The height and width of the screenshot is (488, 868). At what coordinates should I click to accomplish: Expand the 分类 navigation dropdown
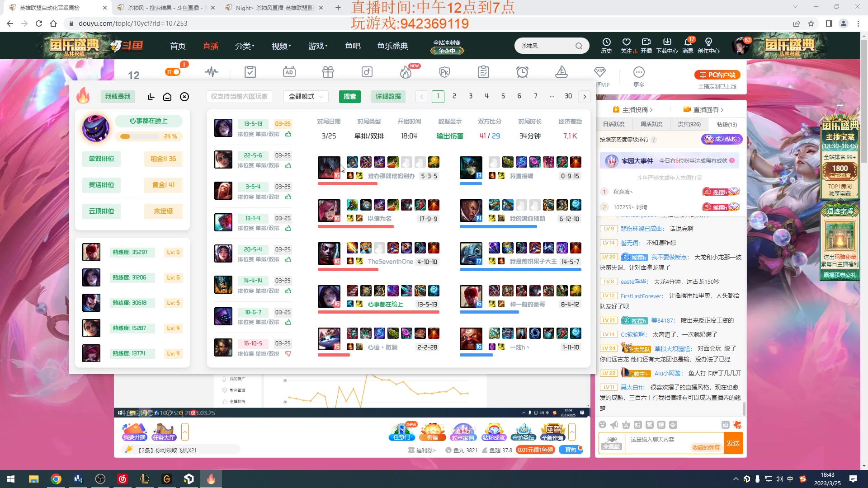245,46
